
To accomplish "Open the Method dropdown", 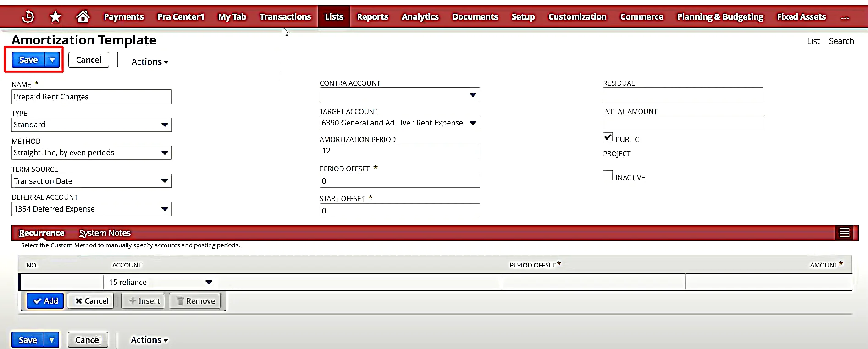I will pyautogui.click(x=92, y=153).
